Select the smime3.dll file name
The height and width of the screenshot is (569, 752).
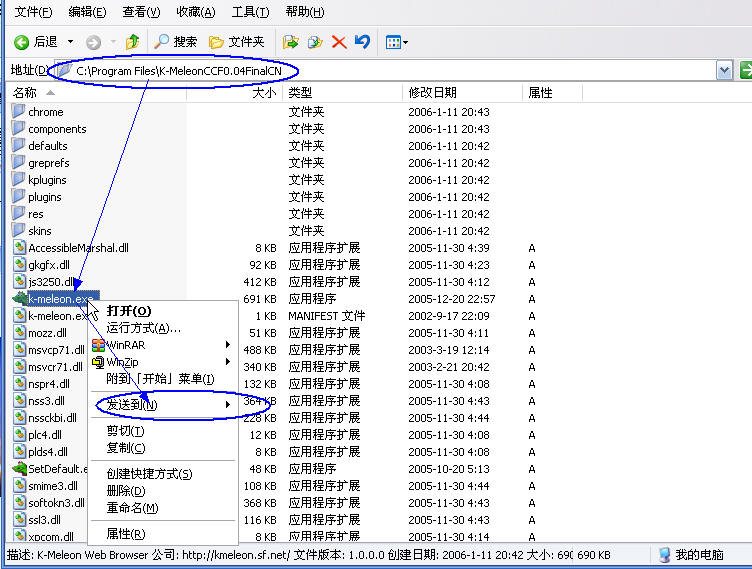tap(53, 486)
